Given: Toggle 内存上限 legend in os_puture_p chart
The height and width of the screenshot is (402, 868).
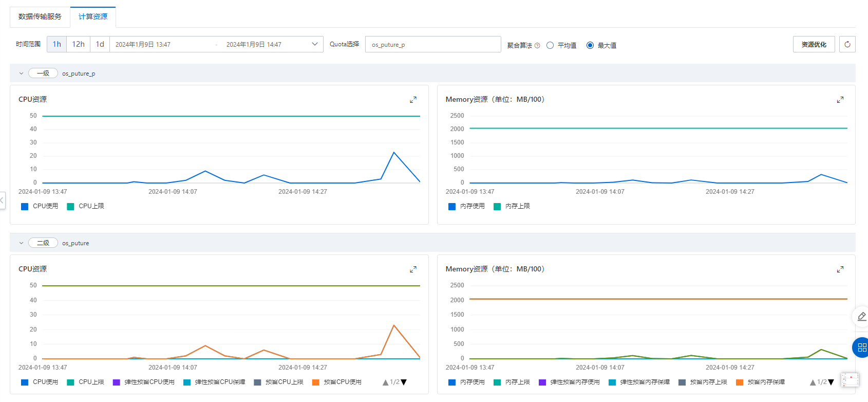Looking at the screenshot, I should pyautogui.click(x=512, y=206).
